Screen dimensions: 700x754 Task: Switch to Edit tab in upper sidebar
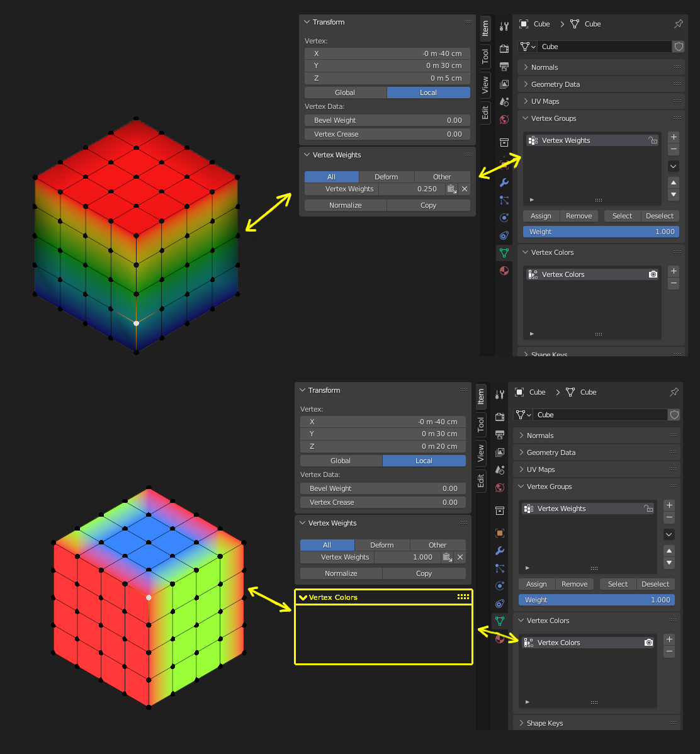coord(485,113)
